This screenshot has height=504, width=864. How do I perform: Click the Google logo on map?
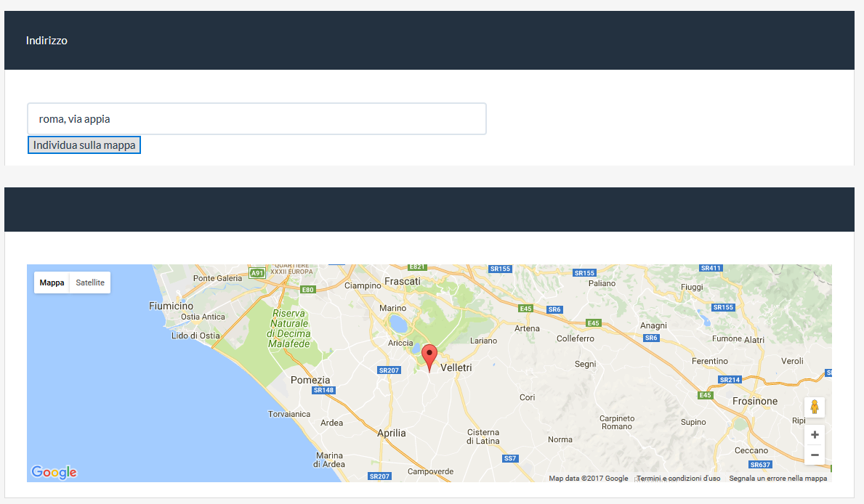[x=54, y=472]
